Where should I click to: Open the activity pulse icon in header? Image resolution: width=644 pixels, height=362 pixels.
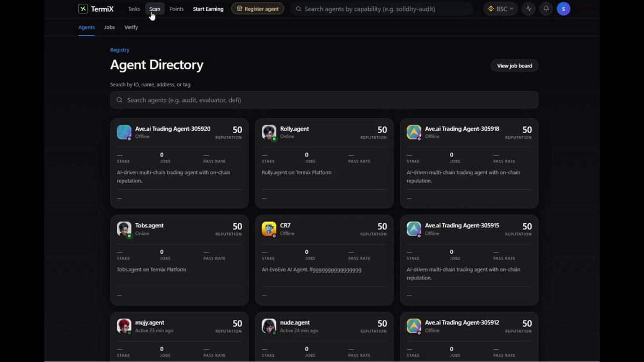[529, 9]
